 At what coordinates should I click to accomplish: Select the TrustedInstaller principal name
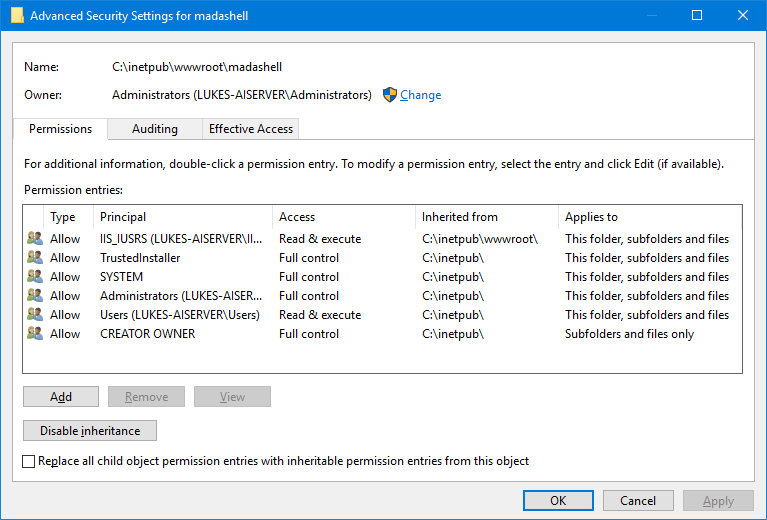click(140, 258)
